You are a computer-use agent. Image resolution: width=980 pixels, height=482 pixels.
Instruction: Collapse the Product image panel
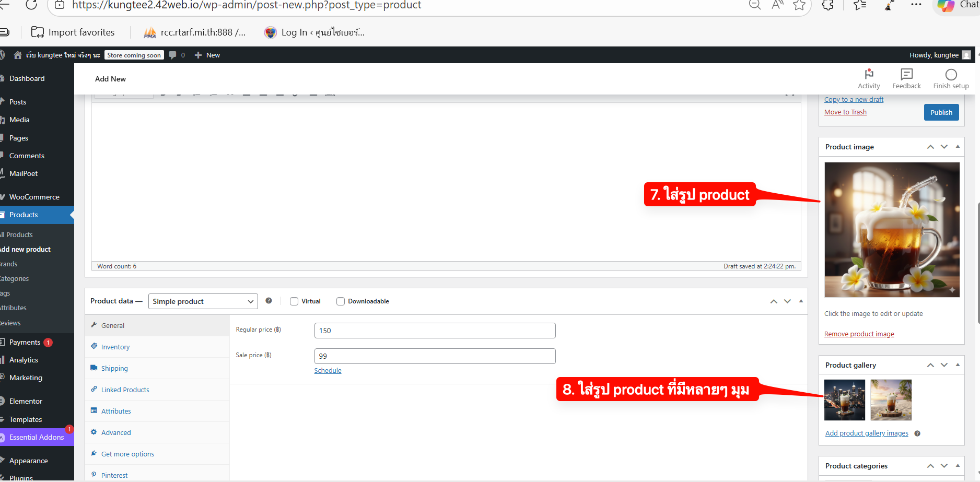(x=958, y=147)
